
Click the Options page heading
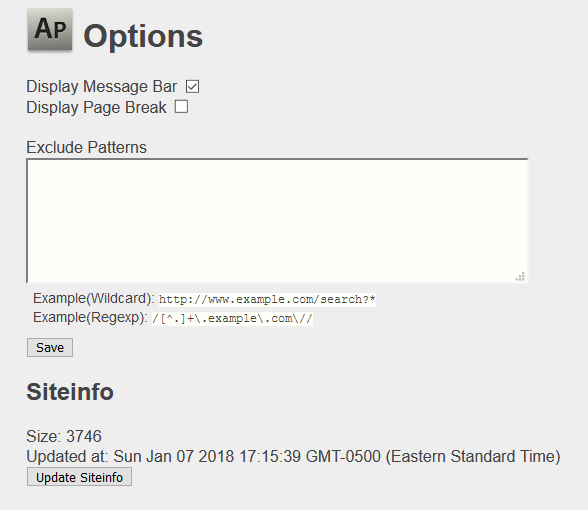point(143,36)
